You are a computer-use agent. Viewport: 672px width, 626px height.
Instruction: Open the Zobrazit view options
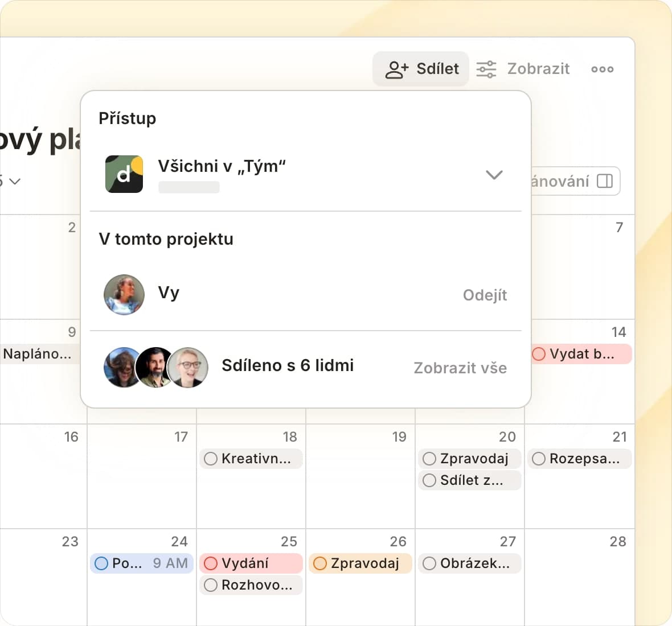[523, 69]
